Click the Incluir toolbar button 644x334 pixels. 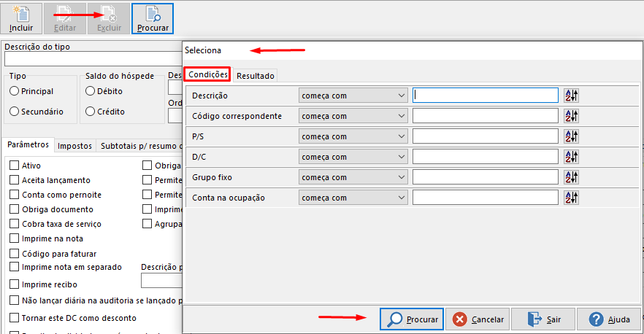(x=21, y=18)
